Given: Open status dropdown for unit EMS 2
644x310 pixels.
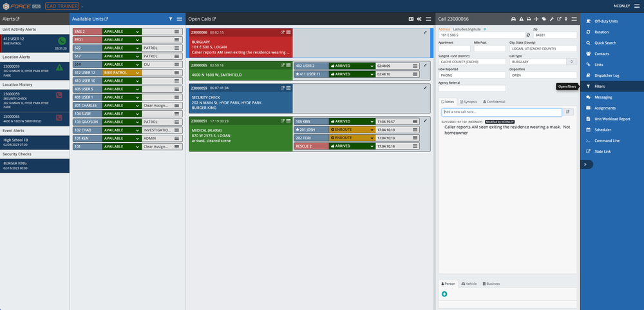Looking at the screenshot, I should [x=122, y=32].
